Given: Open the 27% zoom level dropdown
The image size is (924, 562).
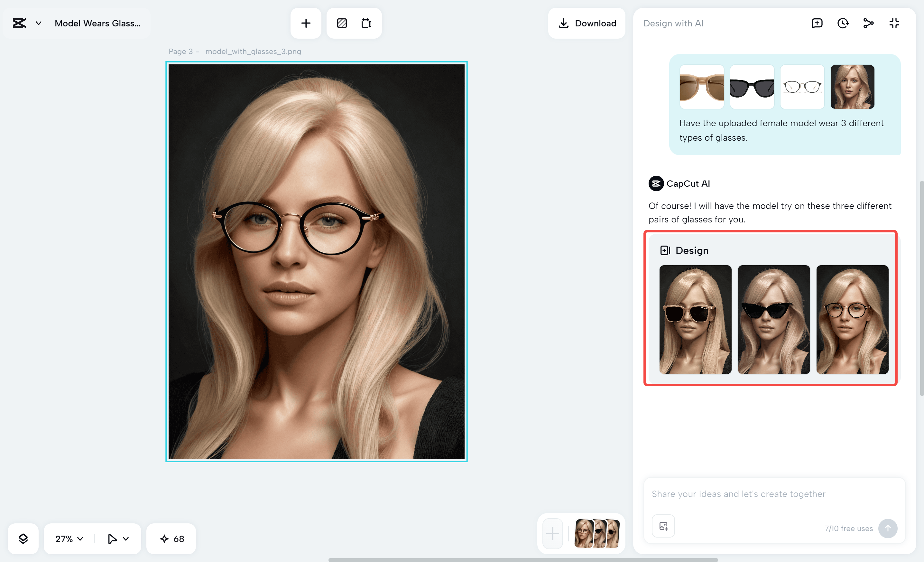Looking at the screenshot, I should tap(68, 539).
